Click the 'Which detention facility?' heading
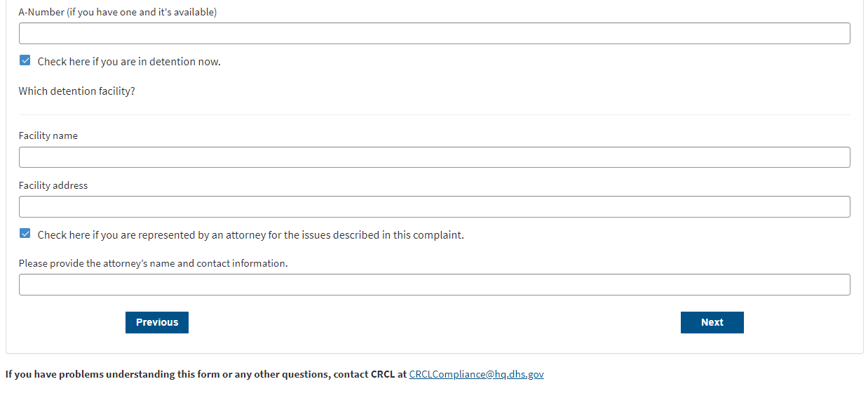This screenshot has width=868, height=405. (x=77, y=91)
